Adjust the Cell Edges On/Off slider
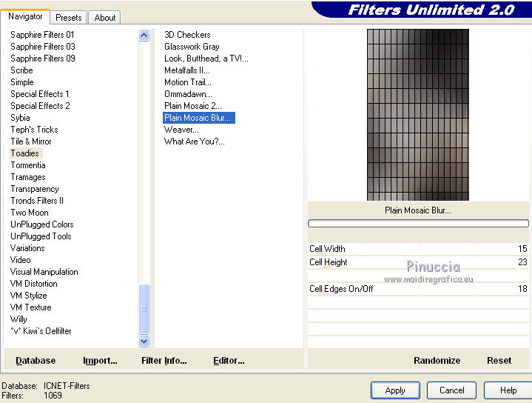This screenshot has height=403, width=532. pos(418,289)
